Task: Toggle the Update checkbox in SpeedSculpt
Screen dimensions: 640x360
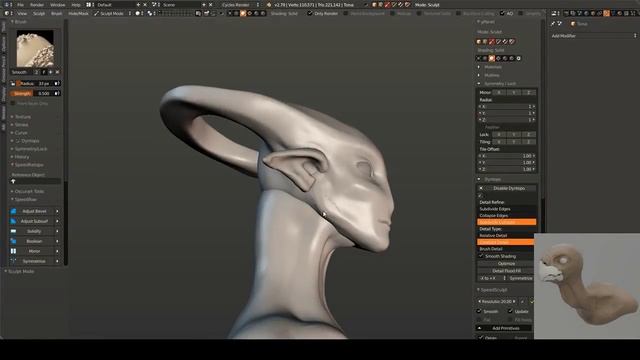Action: tap(510, 311)
